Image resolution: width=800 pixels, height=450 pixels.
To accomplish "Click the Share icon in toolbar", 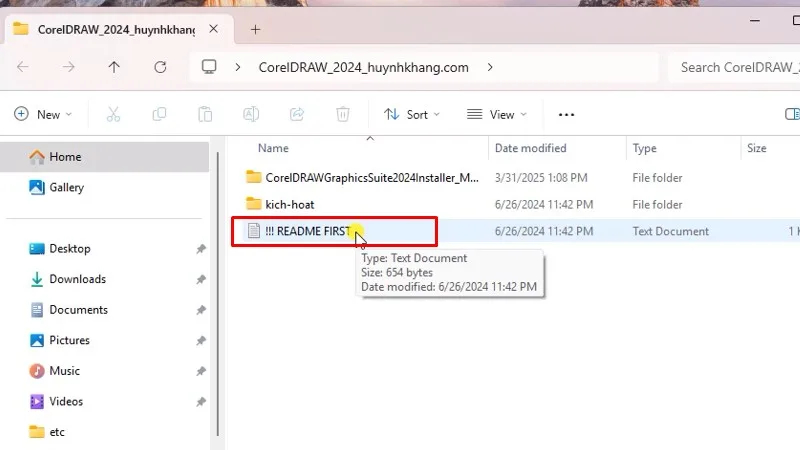I will [x=297, y=115].
